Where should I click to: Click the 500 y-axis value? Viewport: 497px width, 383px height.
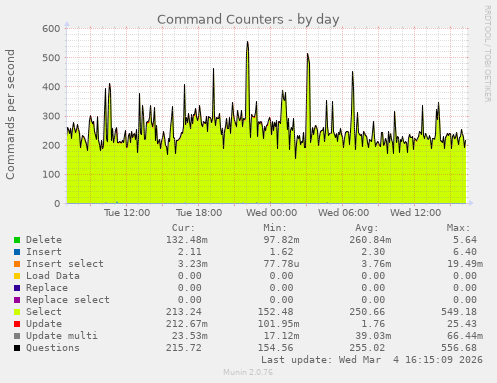pyautogui.click(x=51, y=58)
